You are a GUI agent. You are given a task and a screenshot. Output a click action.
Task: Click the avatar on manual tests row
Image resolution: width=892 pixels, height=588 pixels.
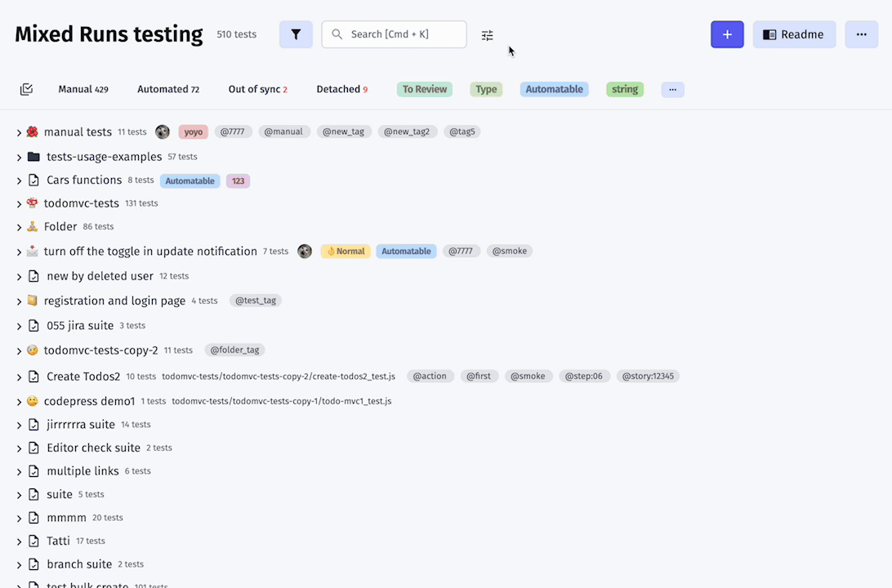tap(162, 132)
